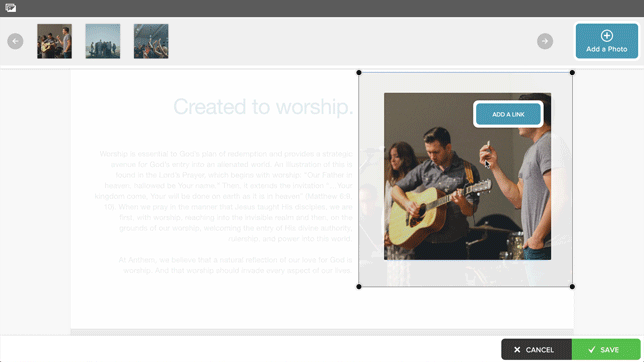
Task: Click the Created to worship heading
Action: pyautogui.click(x=263, y=107)
